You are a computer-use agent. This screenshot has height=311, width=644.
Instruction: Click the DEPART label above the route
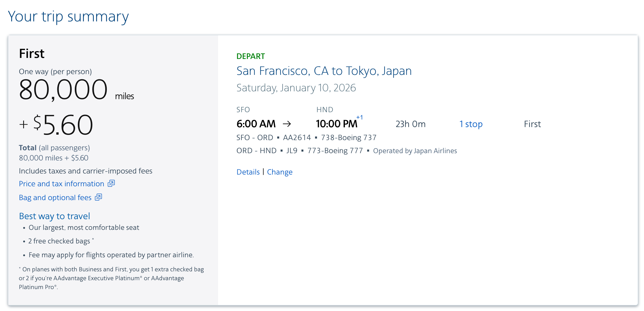[251, 56]
